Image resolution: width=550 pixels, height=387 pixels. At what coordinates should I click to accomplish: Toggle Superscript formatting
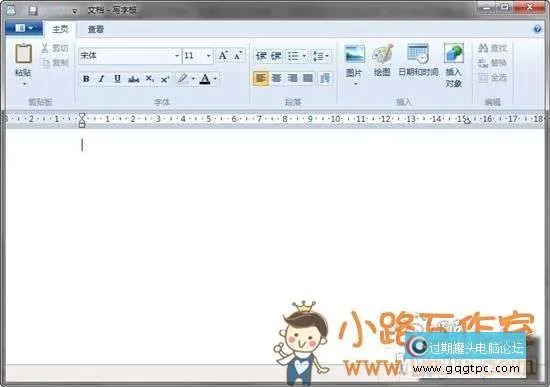point(165,79)
